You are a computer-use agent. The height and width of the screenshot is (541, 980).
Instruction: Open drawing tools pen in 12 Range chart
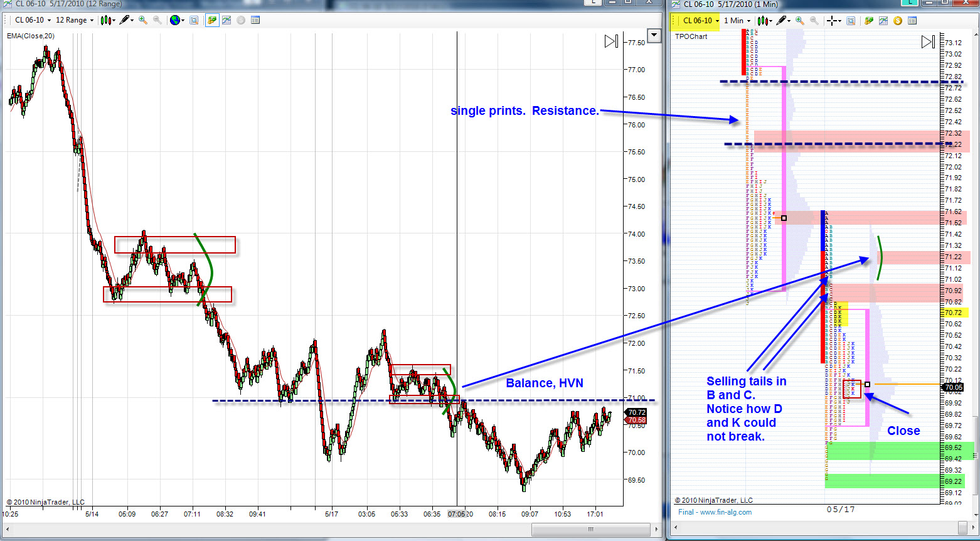[126, 20]
